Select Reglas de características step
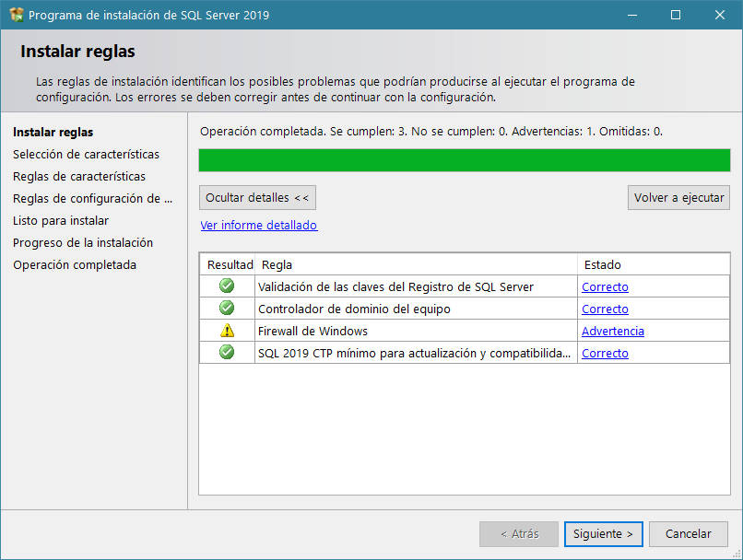 pyautogui.click(x=78, y=176)
